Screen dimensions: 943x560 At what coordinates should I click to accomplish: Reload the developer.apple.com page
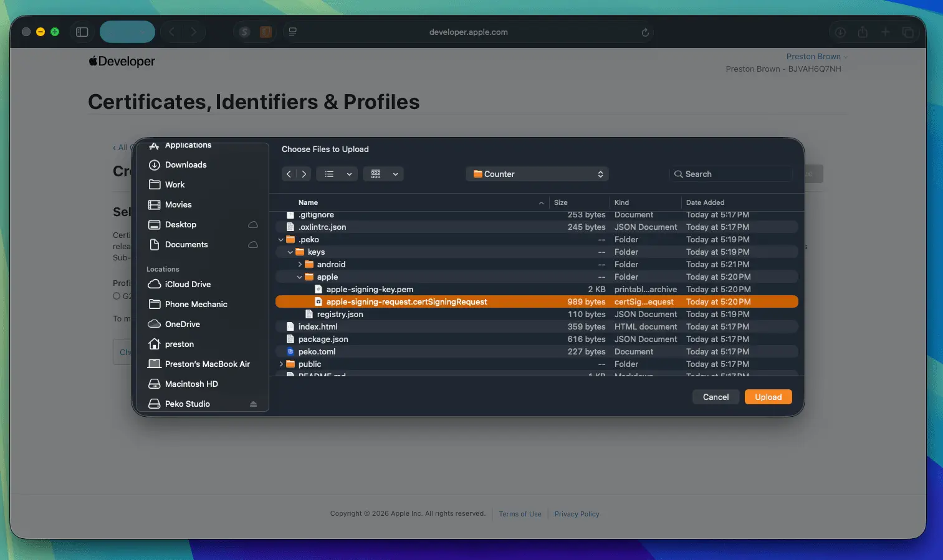(645, 32)
